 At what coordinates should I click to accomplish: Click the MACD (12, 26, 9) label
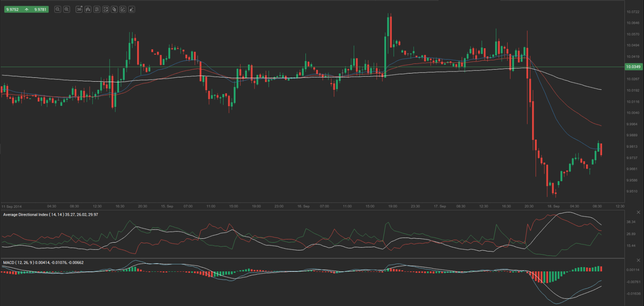pyautogui.click(x=43, y=262)
